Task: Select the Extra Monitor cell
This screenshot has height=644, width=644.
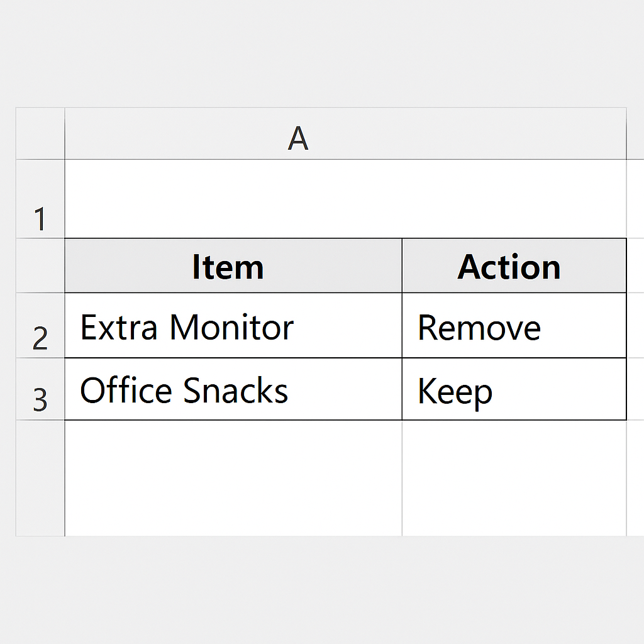Action: [233, 326]
